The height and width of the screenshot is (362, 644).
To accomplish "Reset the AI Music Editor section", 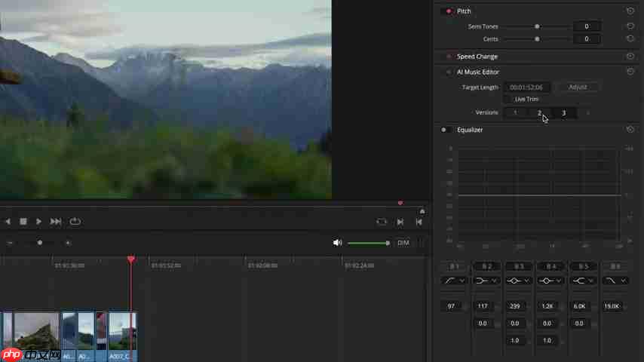I will click(x=630, y=72).
